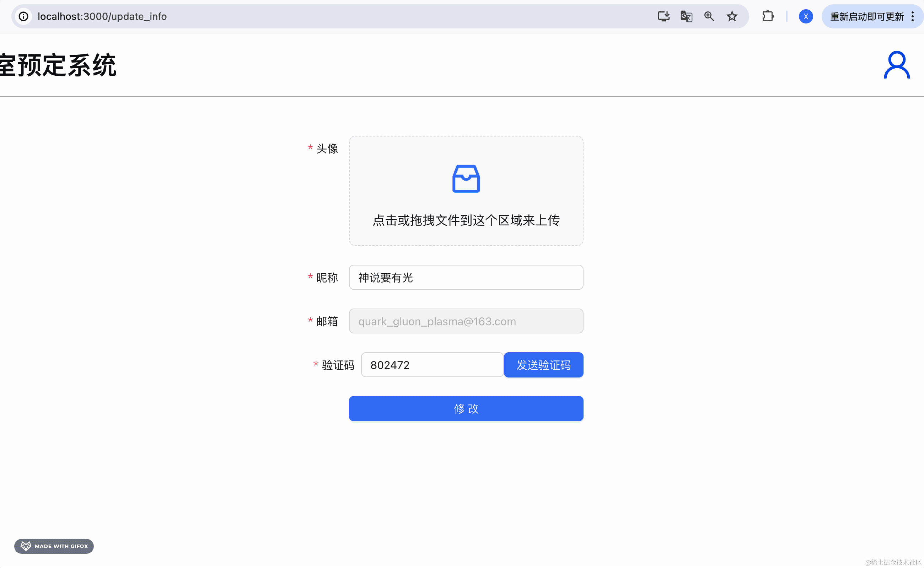Click the browser address bar URL
Screen dimensions: 924x568
point(102,17)
